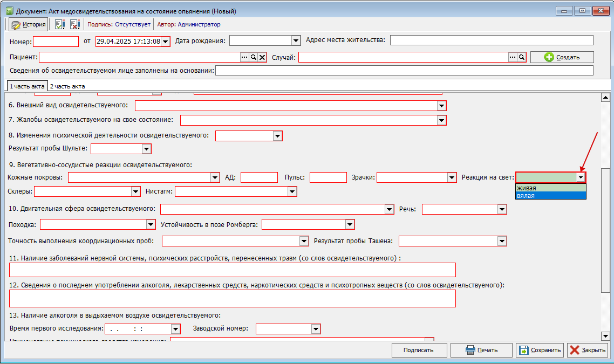Screen dimensions: 614x364
Task: Expand Жалобы освидетельствуемого dropdown
Action: tap(441, 120)
